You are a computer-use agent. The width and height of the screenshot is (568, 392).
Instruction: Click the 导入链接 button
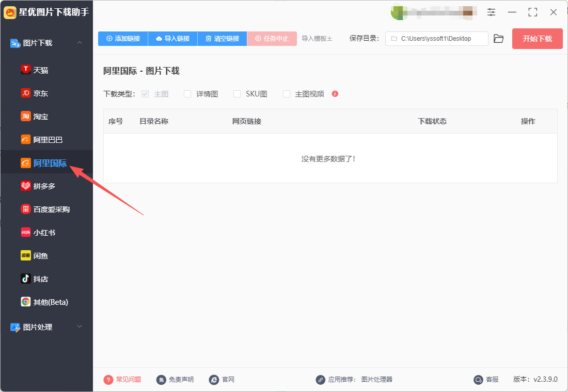click(x=173, y=38)
